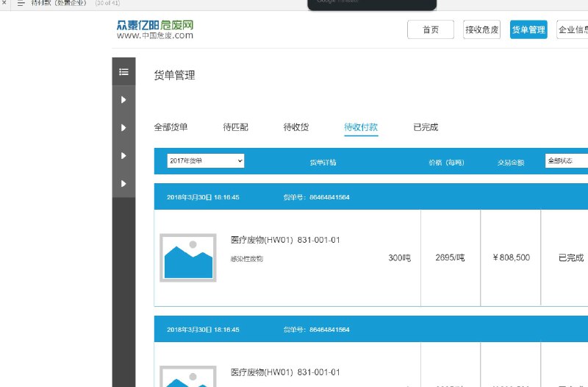Click the first order's 货单号 86464841564
This screenshot has height=387, width=588.
click(316, 197)
